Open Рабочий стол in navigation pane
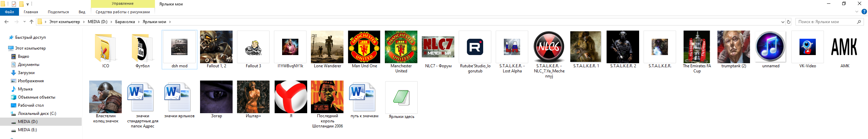 [x=31, y=105]
